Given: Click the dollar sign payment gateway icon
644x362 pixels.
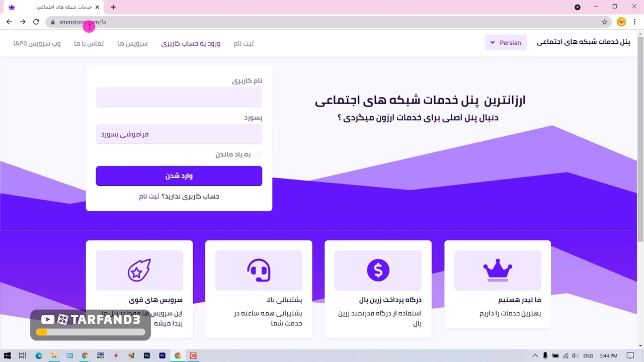Looking at the screenshot, I should [378, 270].
